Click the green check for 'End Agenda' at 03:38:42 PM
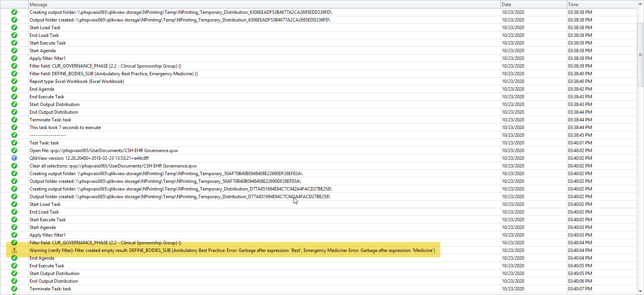Viewport: 644px width, 295px height. click(x=14, y=89)
